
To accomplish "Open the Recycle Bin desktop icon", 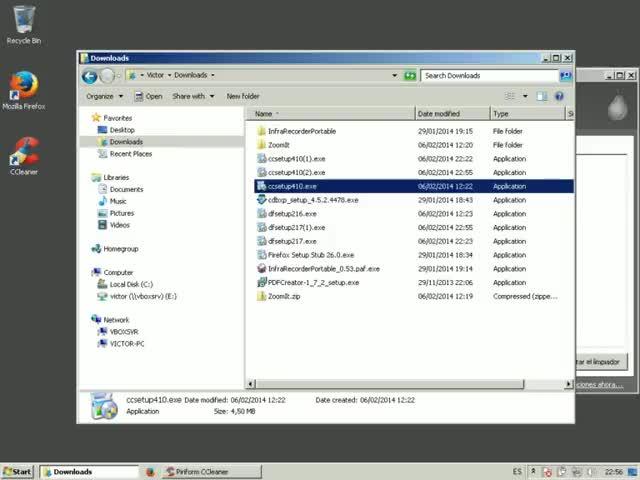I will 24,24.
